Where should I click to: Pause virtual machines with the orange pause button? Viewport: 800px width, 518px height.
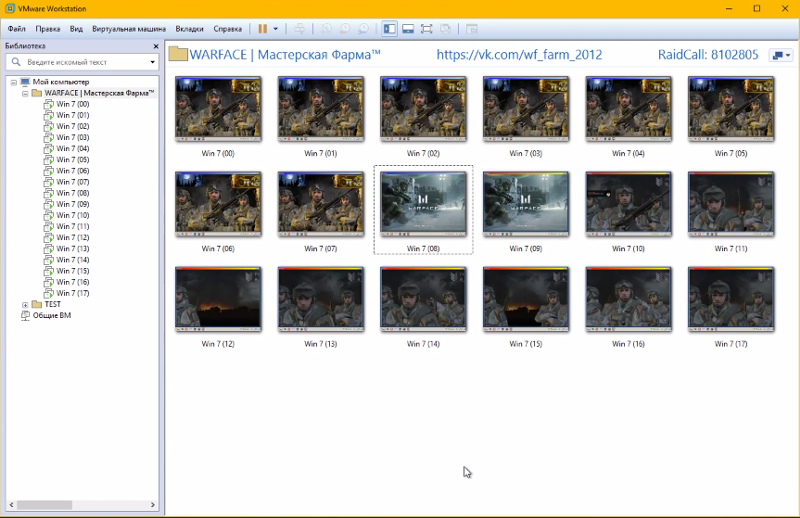(262, 29)
